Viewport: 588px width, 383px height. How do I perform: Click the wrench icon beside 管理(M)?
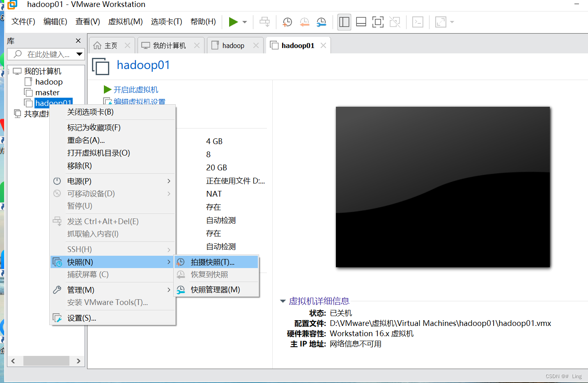coord(57,290)
